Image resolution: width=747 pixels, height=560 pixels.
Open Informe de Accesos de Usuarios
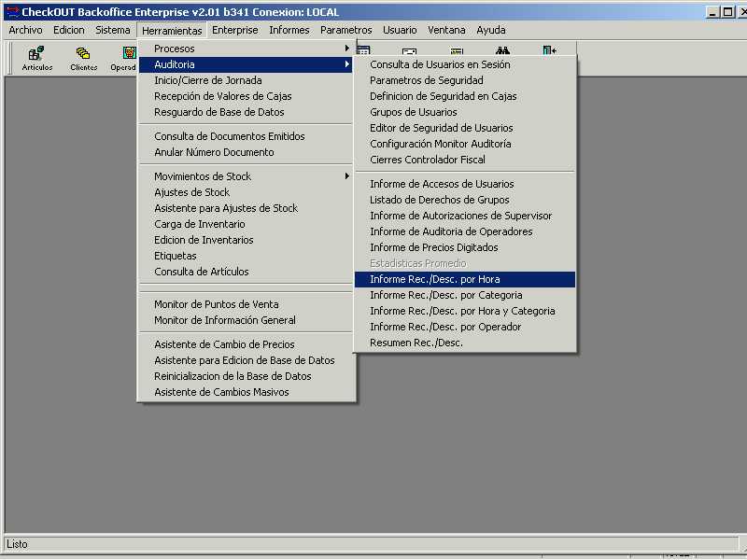[x=465, y=184]
